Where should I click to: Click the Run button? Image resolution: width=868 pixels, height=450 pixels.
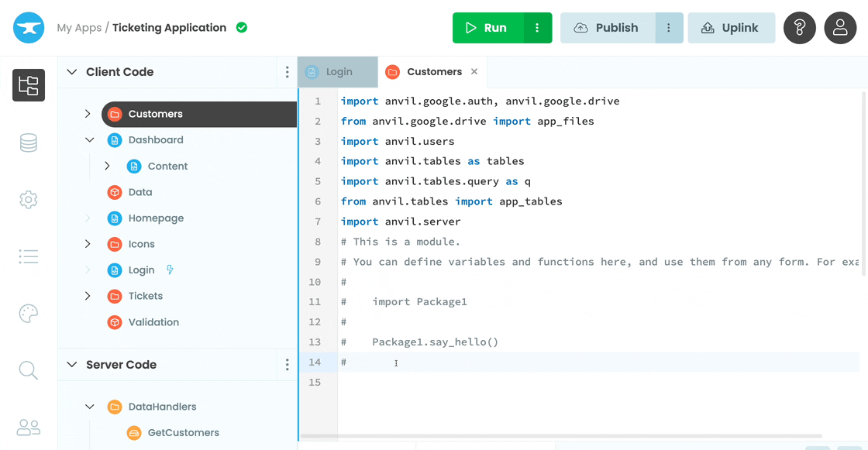click(487, 28)
